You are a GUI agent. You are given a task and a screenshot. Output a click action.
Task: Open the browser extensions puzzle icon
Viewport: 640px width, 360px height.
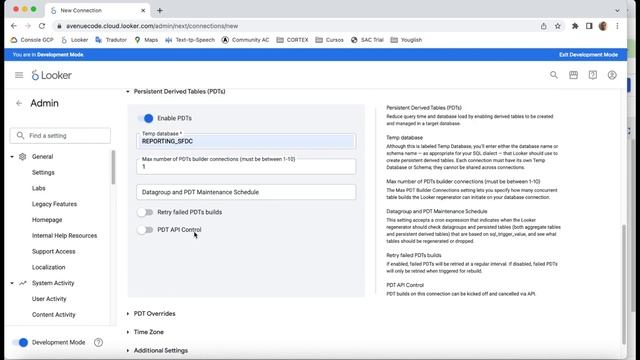click(x=575, y=26)
